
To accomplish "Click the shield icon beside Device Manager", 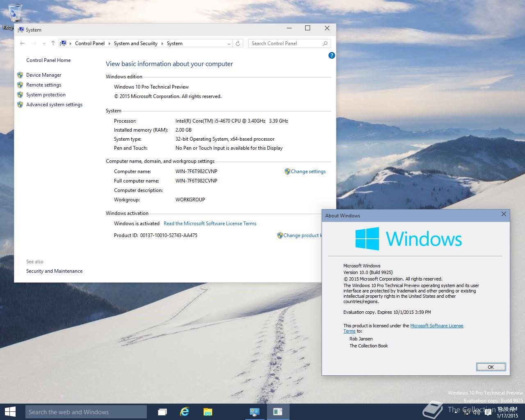I will (x=20, y=75).
